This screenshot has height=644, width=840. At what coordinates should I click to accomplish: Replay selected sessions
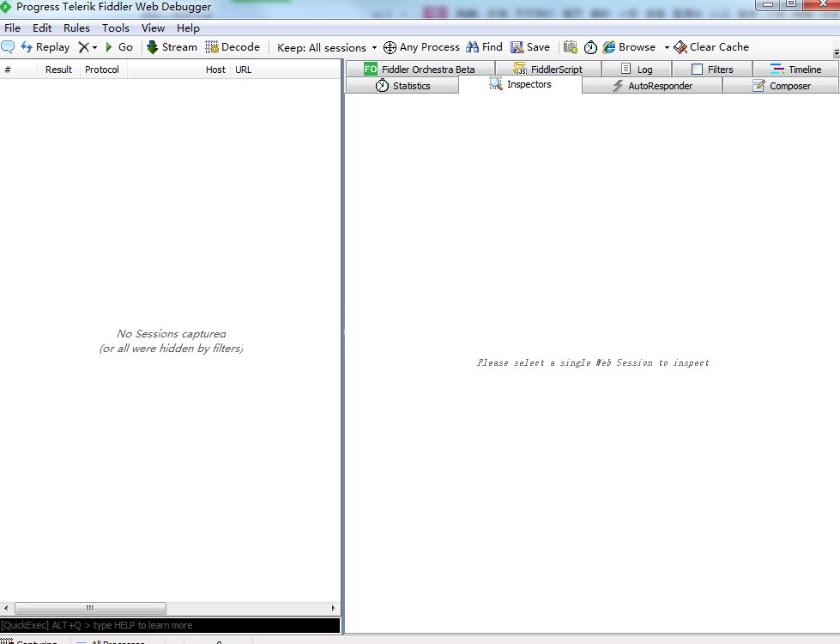(x=45, y=47)
